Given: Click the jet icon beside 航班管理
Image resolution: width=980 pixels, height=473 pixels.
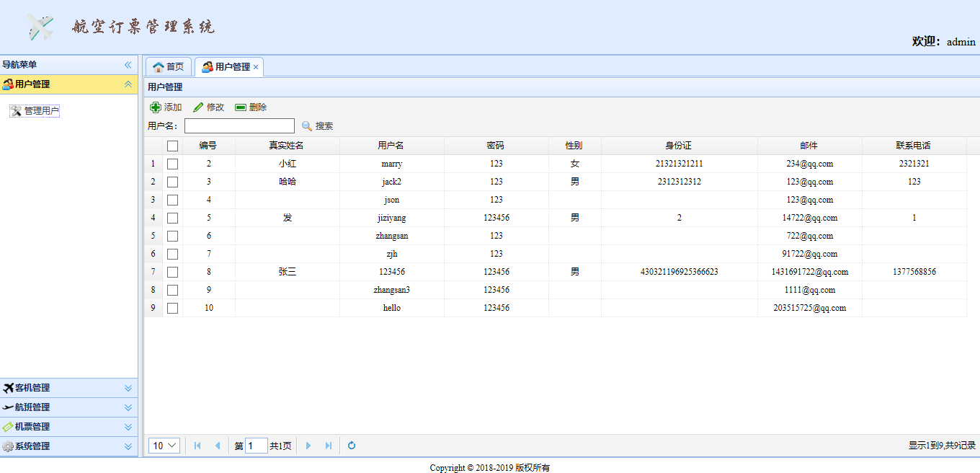Looking at the screenshot, I should (8, 407).
